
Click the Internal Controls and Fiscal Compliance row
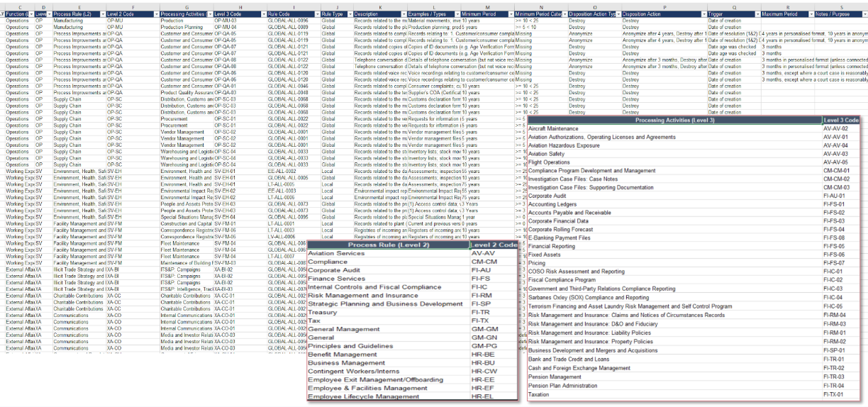[388, 287]
